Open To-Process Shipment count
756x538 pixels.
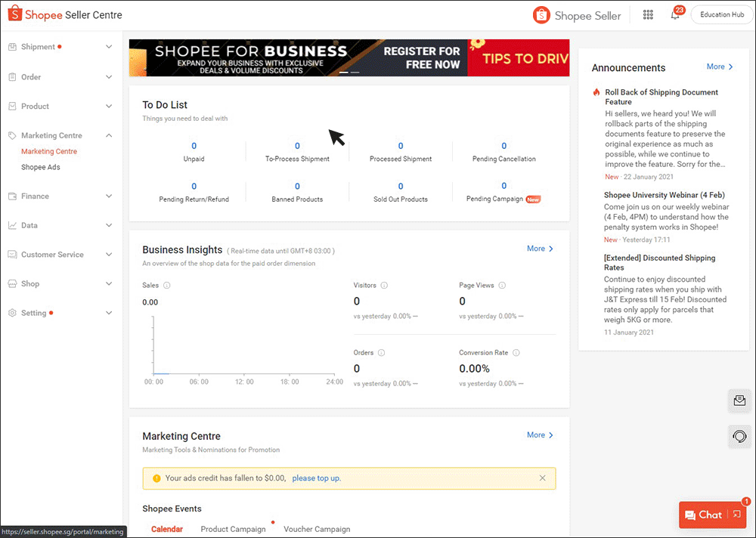pyautogui.click(x=297, y=146)
